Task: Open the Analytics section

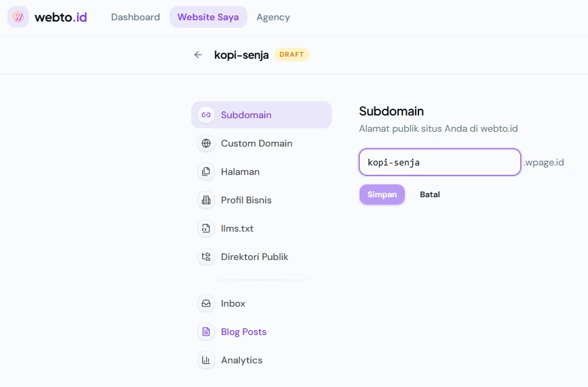Action: tap(262, 360)
